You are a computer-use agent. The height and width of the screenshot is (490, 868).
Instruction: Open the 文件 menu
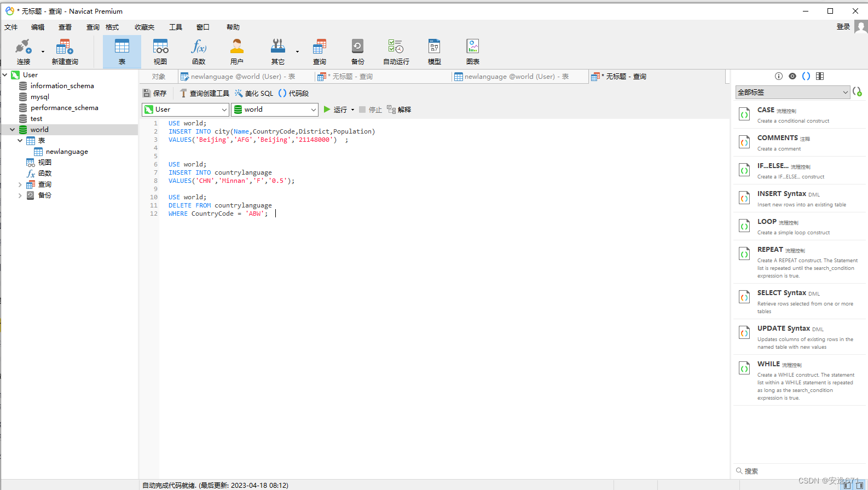coord(11,27)
